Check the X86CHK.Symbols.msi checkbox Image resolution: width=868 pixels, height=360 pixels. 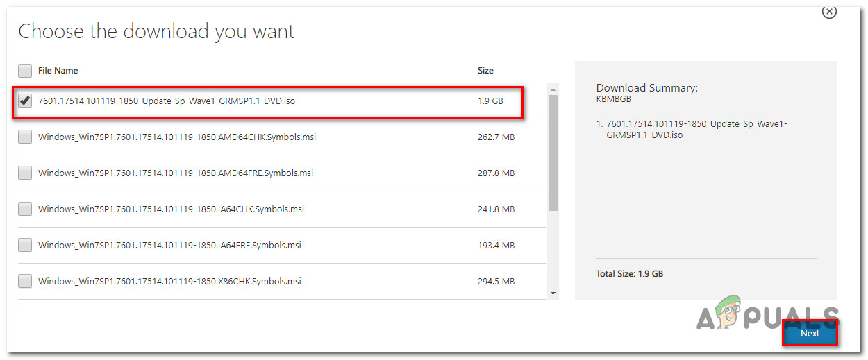25,281
